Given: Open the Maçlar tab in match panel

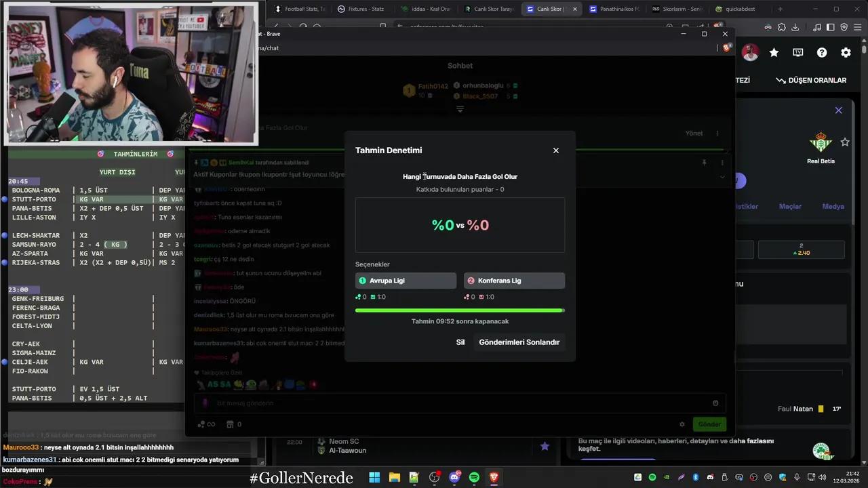Looking at the screenshot, I should (x=790, y=206).
